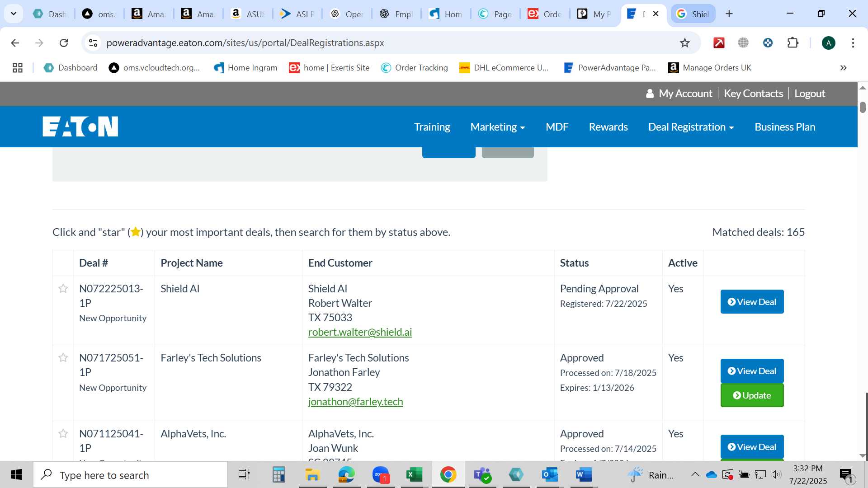The width and height of the screenshot is (868, 488).
Task: Open Outlook from taskbar
Action: click(x=550, y=475)
